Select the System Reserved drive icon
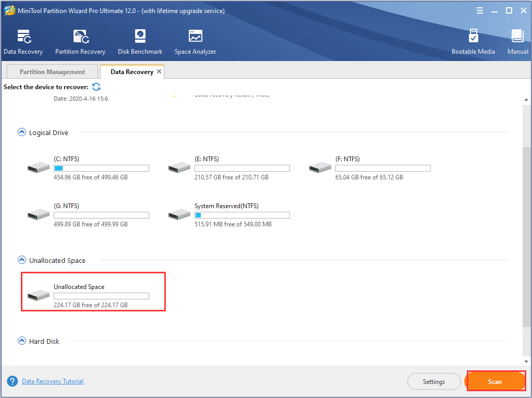532x398 pixels. [x=179, y=214]
